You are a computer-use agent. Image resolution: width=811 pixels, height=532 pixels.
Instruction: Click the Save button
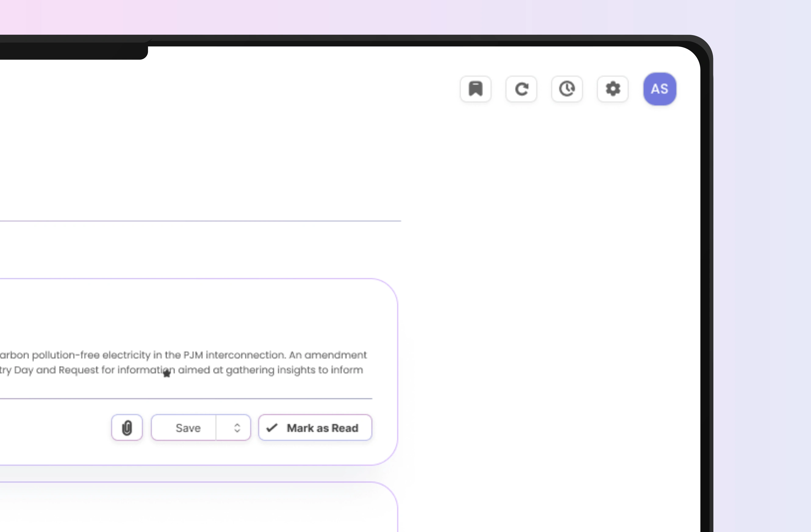pos(184,427)
